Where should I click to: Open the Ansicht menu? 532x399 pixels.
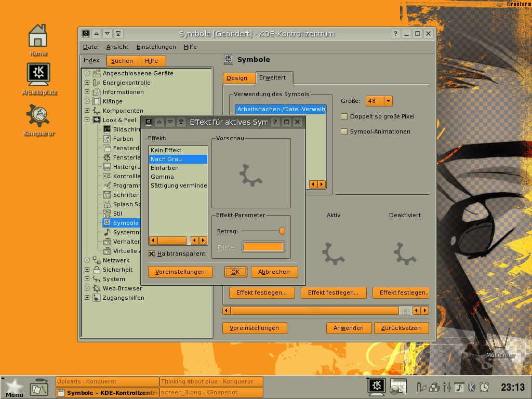117,47
